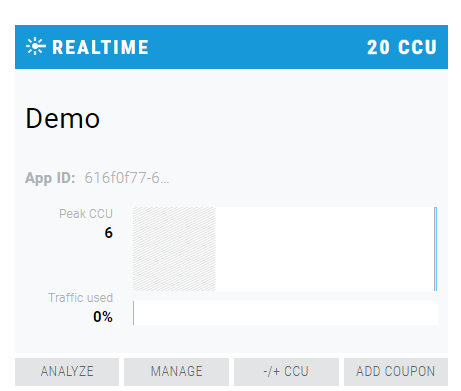Click the Traffic used 0% value
461x391 pixels.
pos(103,317)
